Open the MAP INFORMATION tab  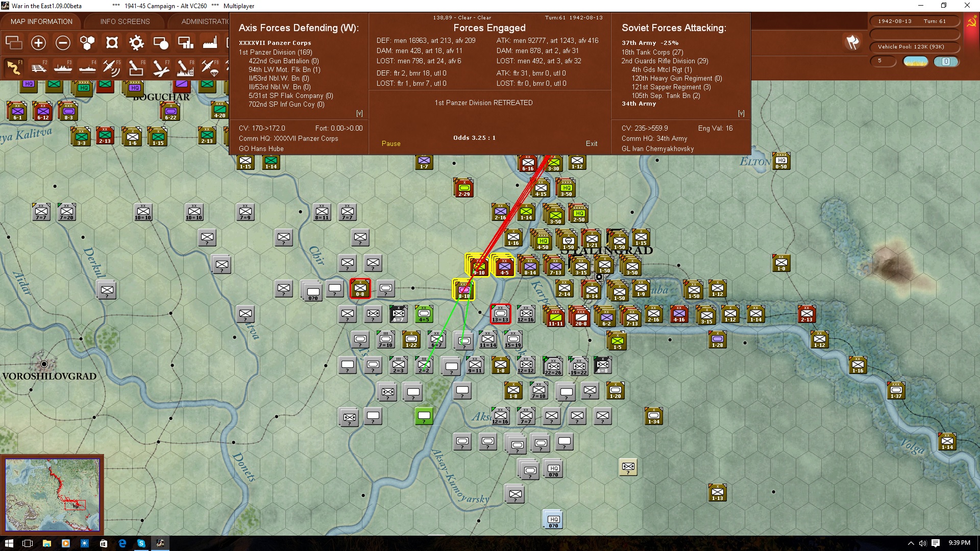point(41,21)
